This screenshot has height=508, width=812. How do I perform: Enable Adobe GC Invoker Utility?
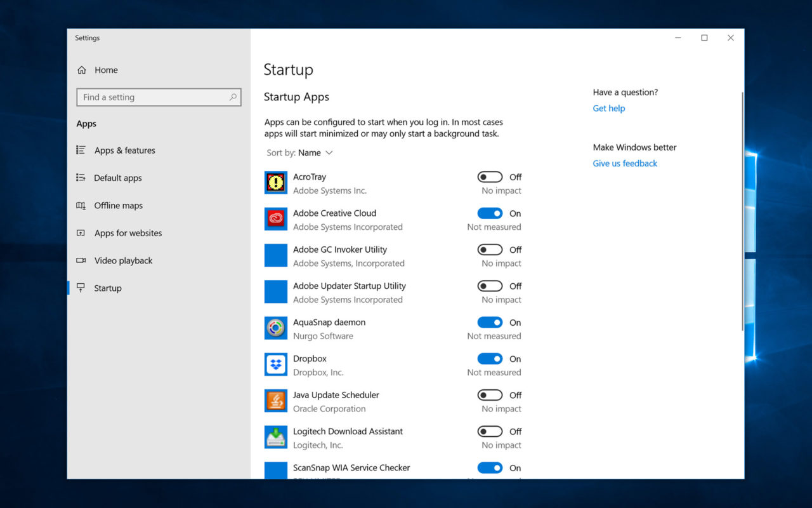489,249
